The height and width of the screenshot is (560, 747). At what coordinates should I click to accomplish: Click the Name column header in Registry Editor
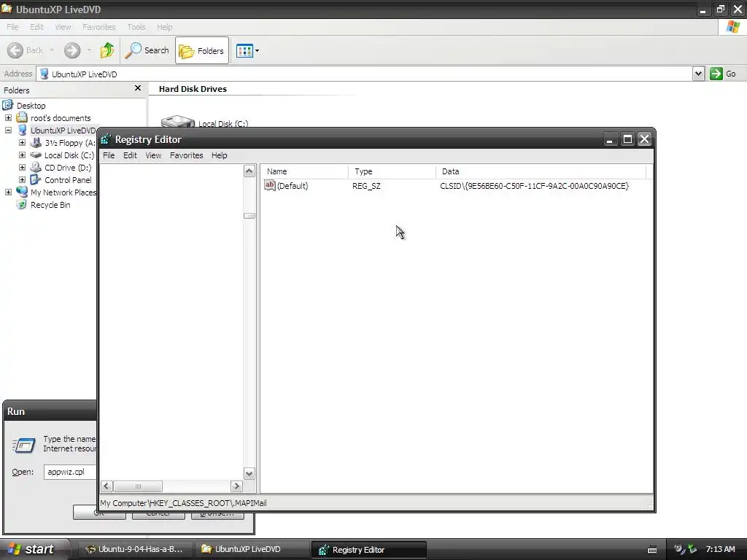(305, 171)
